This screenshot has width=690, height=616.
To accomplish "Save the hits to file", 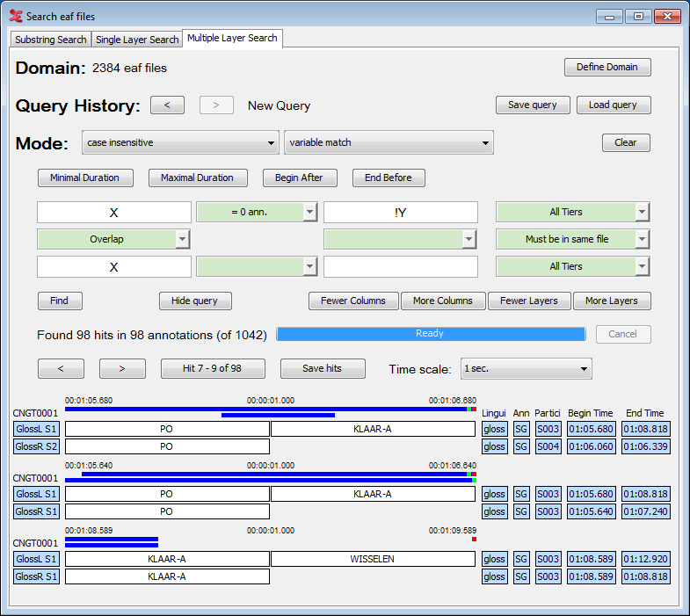I will (322, 368).
